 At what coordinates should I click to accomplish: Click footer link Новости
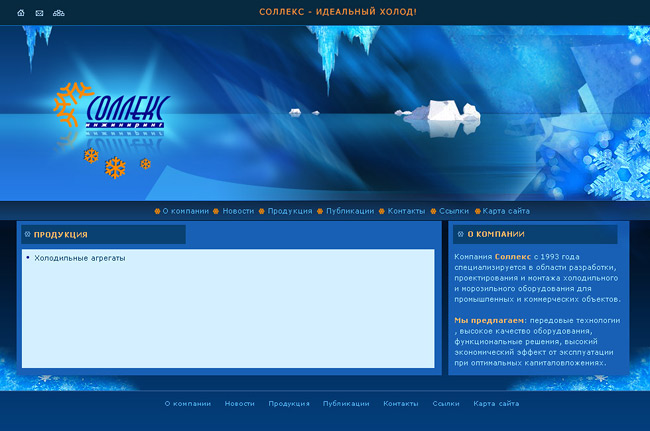(240, 404)
